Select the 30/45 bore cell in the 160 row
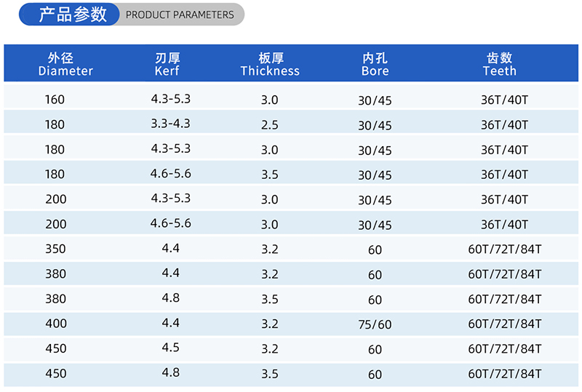582x392 pixels. [x=375, y=101]
